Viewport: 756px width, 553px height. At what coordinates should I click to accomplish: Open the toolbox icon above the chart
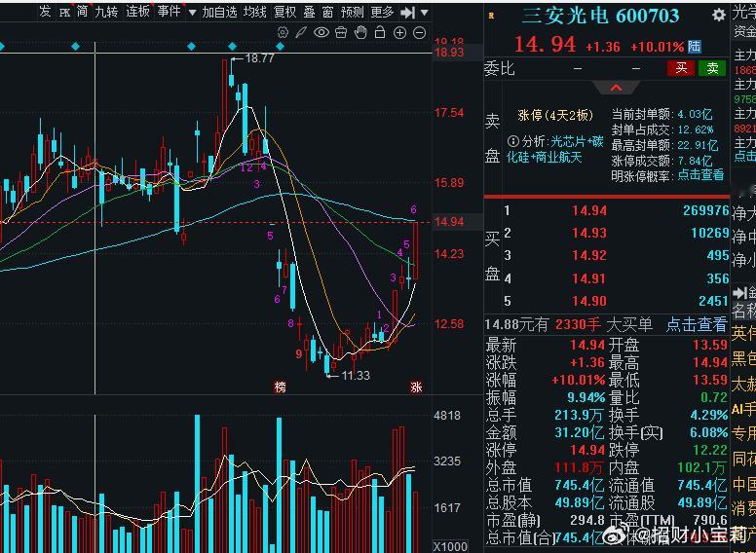click(x=341, y=33)
